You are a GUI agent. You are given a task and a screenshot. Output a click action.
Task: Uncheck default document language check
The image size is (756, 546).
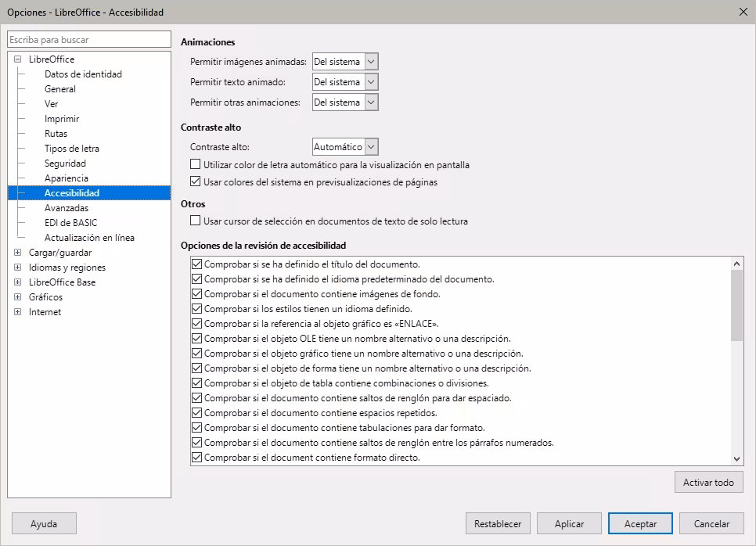pyautogui.click(x=196, y=279)
